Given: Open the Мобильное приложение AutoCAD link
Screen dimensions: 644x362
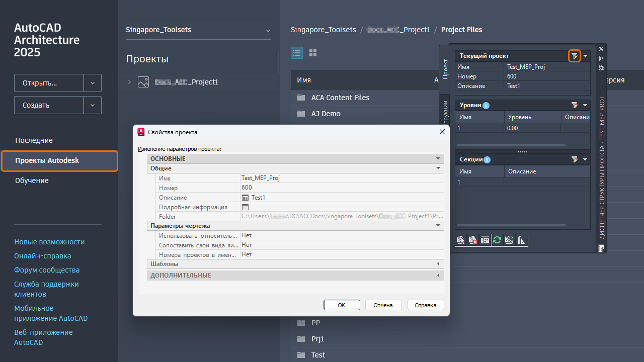Looking at the screenshot, I should (x=51, y=313).
